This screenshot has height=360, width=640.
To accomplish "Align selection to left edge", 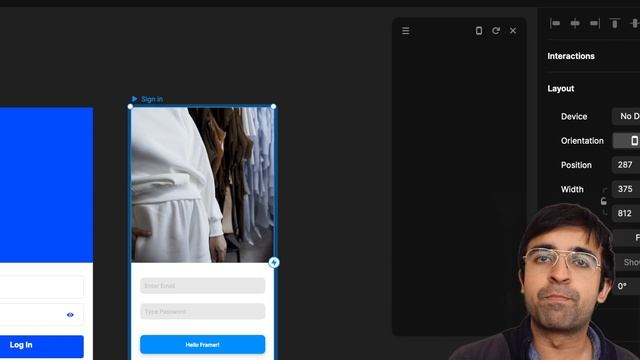I will tap(555, 24).
